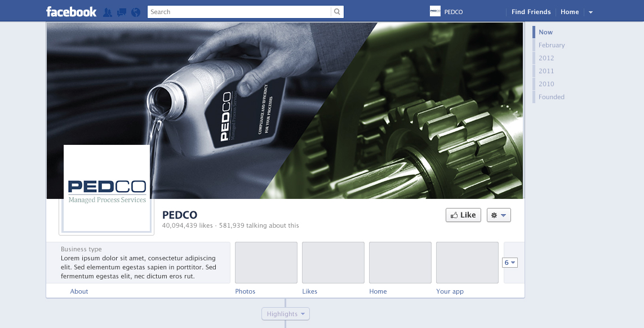Open the Home app link
Screen dimensions: 644x328
tap(378, 291)
